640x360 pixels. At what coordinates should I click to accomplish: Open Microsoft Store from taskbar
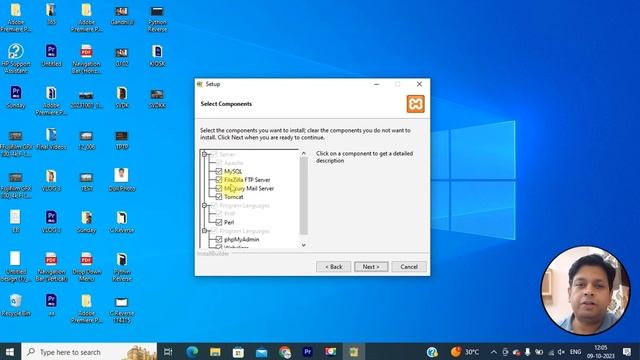[x=238, y=351]
